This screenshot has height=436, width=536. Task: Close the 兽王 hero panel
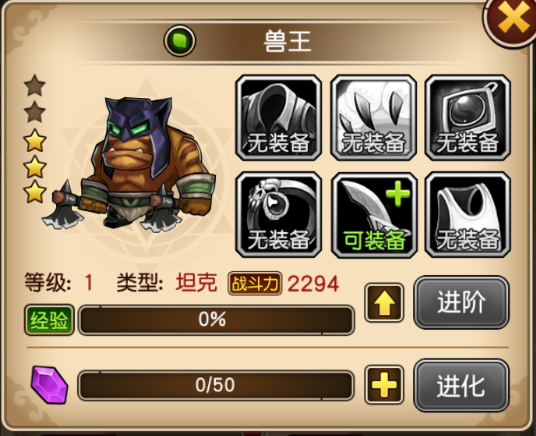tap(513, 21)
